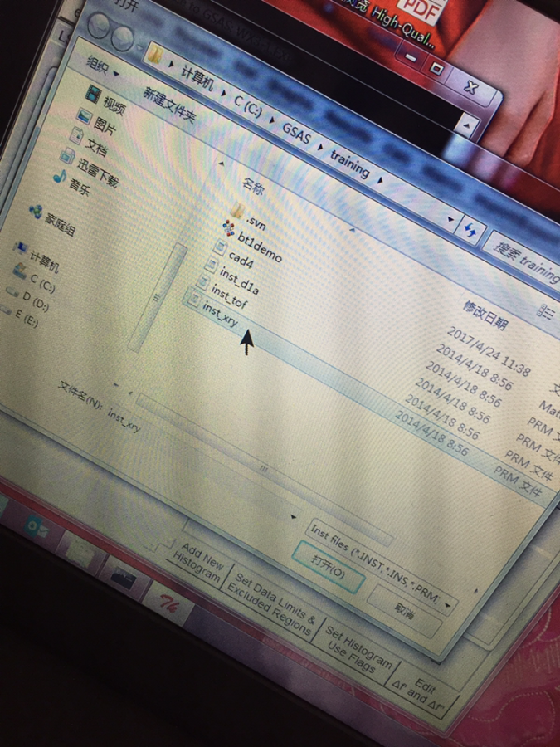Image resolution: width=560 pixels, height=747 pixels.
Task: Select date 2017/4/24 11:38 entry
Action: coord(489,351)
